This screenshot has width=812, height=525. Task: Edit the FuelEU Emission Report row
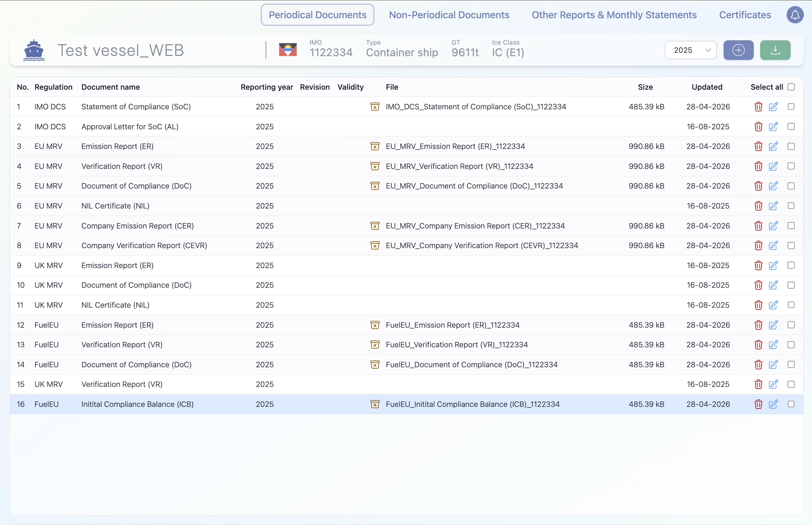773,325
